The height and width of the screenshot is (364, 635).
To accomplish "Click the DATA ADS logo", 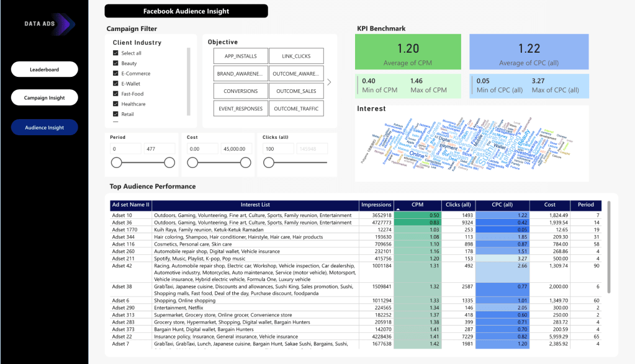I will (49, 24).
